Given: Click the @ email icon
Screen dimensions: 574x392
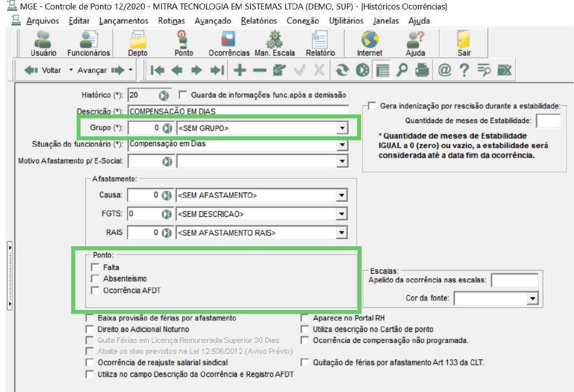Looking at the screenshot, I should (x=444, y=70).
